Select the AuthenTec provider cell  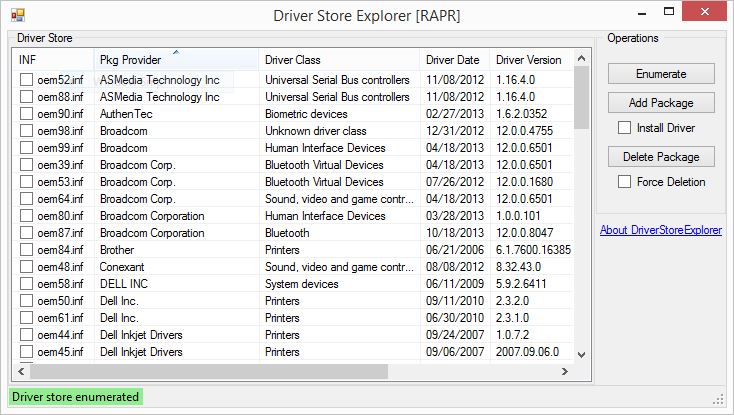click(126, 114)
